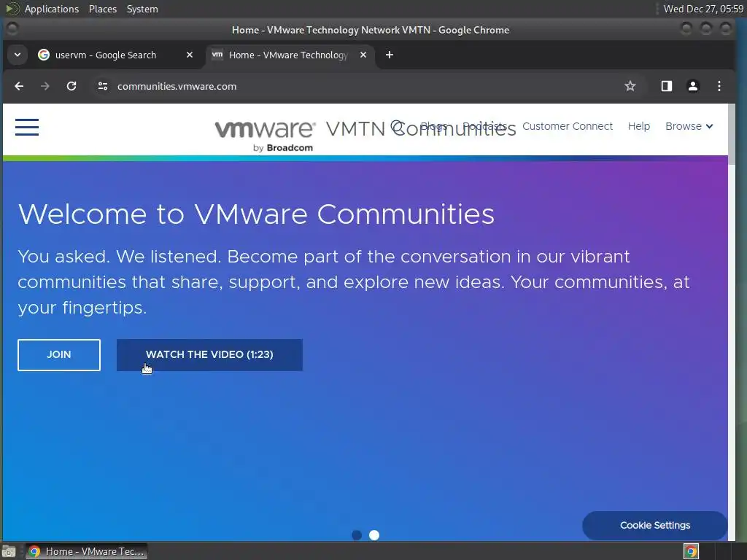Open Chrome three-dot menu
The image size is (747, 560).
[719, 86]
